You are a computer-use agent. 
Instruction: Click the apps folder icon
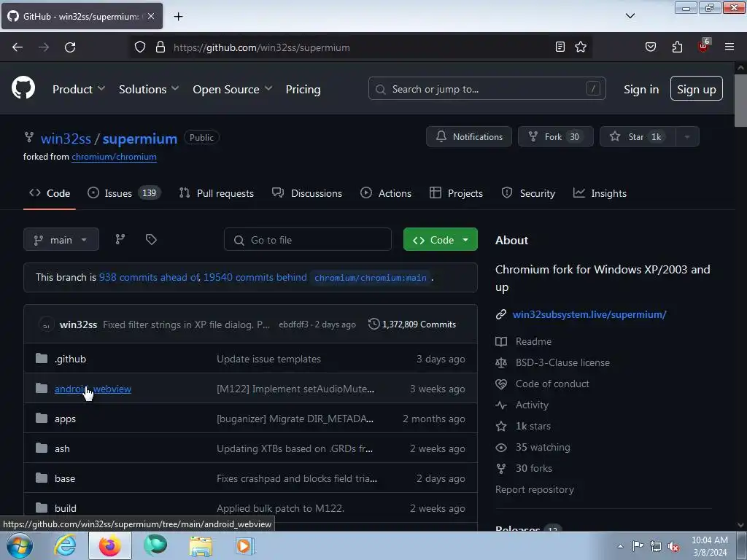coord(42,418)
